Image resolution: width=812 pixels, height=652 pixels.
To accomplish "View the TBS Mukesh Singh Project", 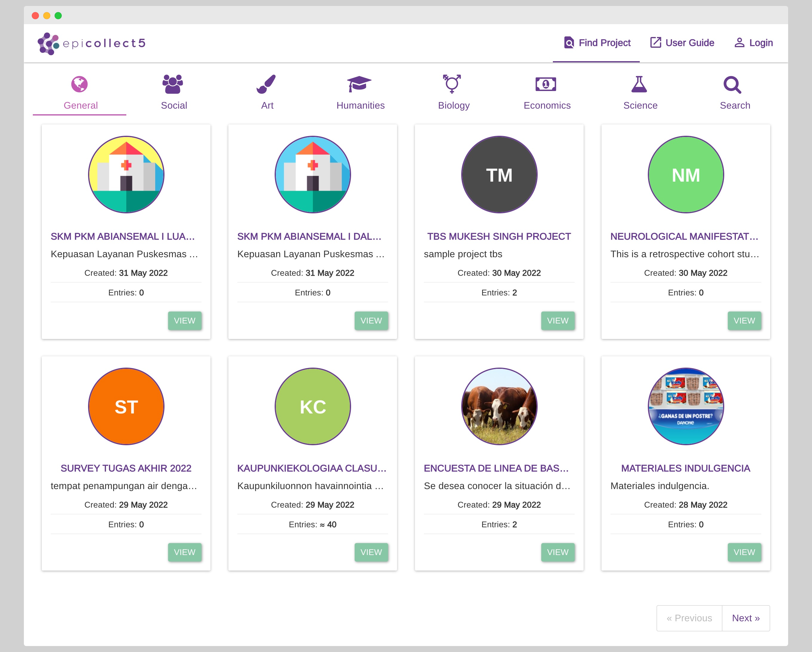I will (557, 321).
